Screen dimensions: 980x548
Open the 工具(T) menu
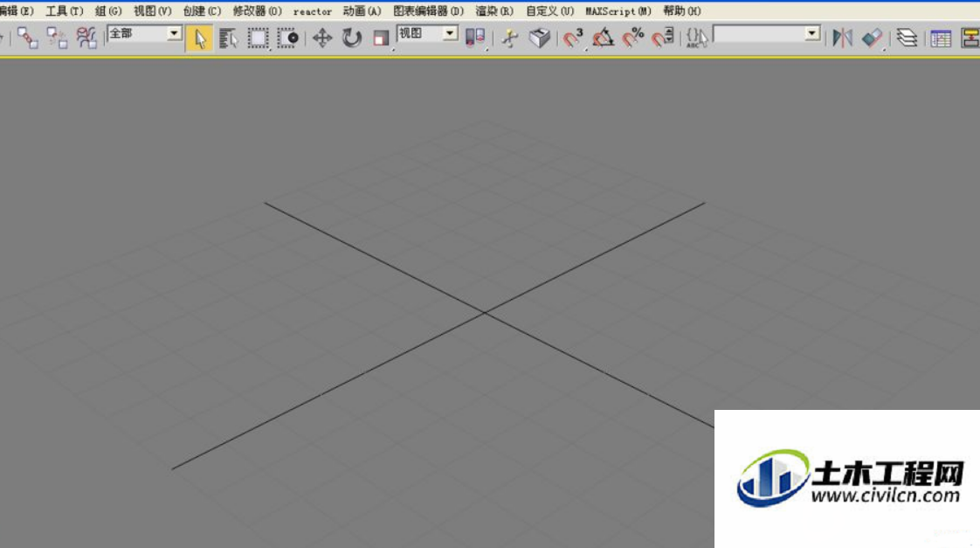[65, 11]
